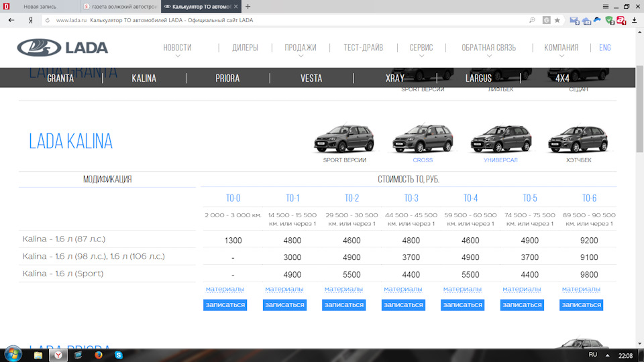Viewport: 644px width, 362px height.
Task: Open Skype from the taskbar
Action: tap(119, 355)
